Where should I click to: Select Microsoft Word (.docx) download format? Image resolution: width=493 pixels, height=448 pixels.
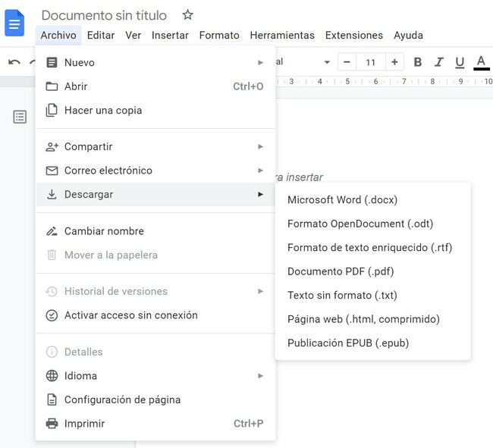coord(342,200)
